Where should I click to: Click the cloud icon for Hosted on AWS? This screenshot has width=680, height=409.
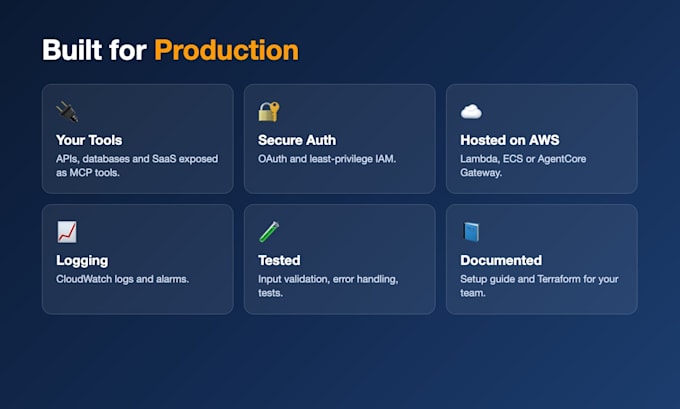pos(471,111)
